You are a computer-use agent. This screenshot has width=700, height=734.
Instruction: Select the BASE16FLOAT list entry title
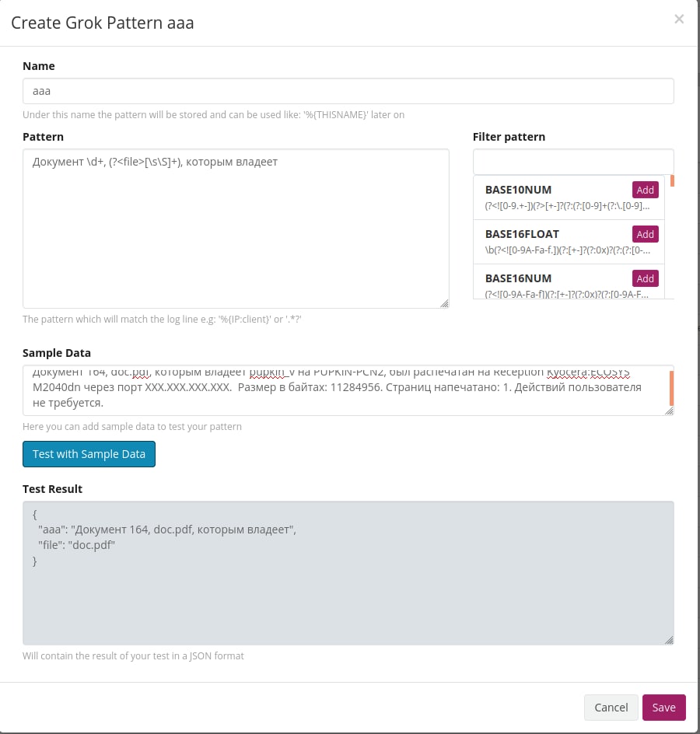522,234
